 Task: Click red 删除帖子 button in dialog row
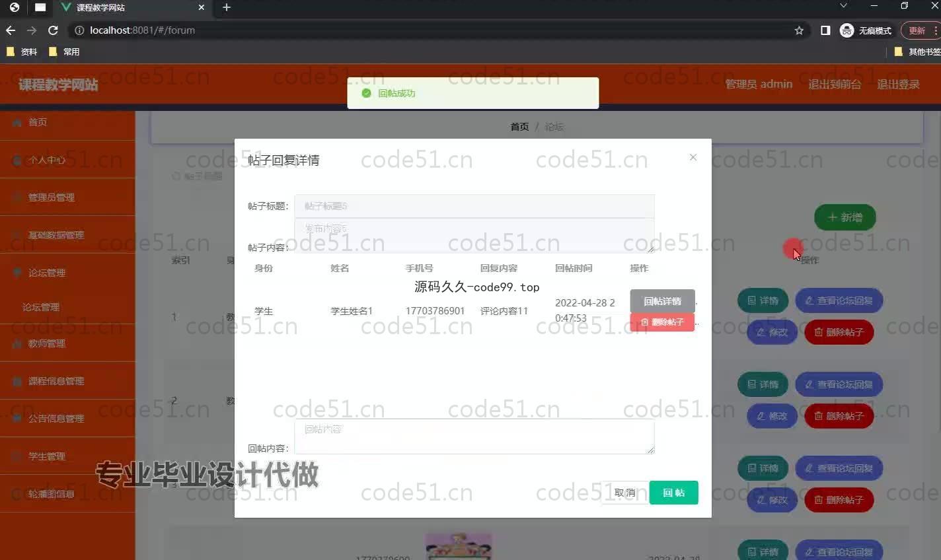[662, 322]
